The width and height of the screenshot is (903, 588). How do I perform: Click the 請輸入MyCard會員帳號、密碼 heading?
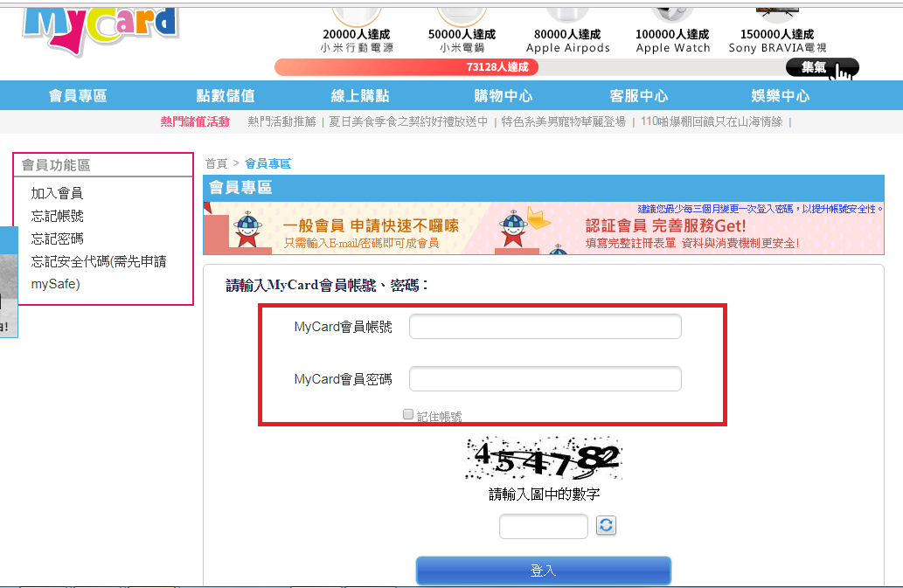[327, 286]
